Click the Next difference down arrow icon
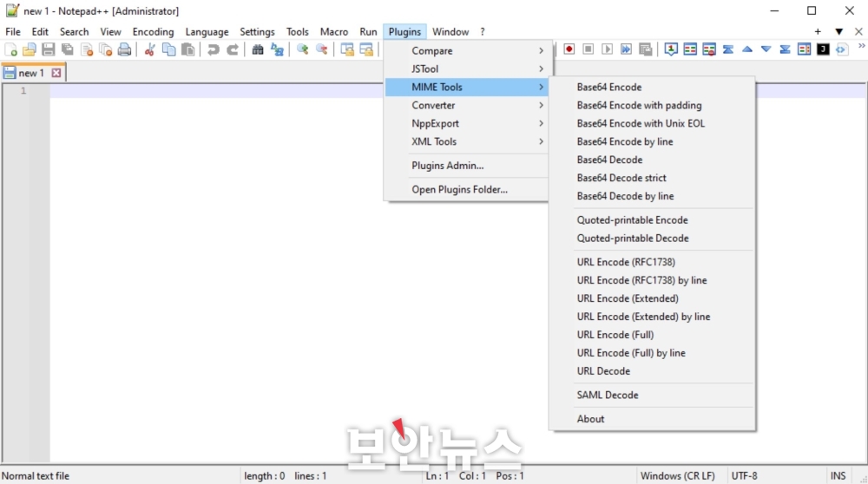The image size is (868, 484). [x=766, y=49]
